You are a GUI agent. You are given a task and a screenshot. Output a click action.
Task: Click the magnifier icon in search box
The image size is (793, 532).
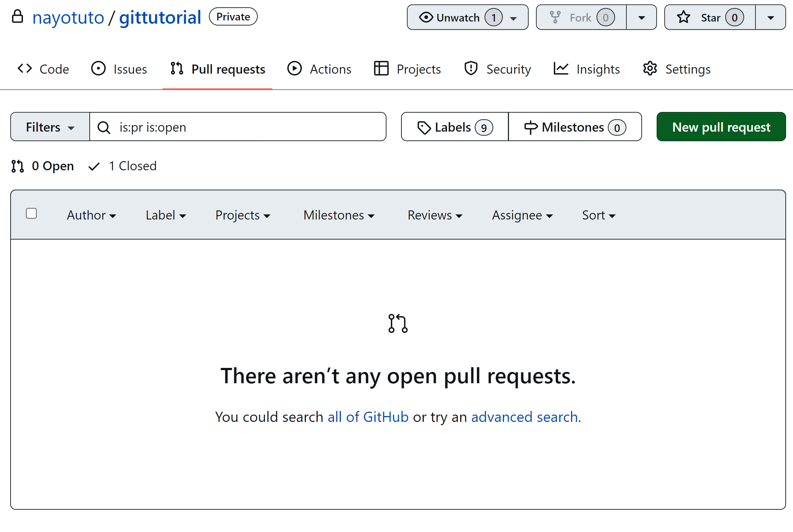104,127
